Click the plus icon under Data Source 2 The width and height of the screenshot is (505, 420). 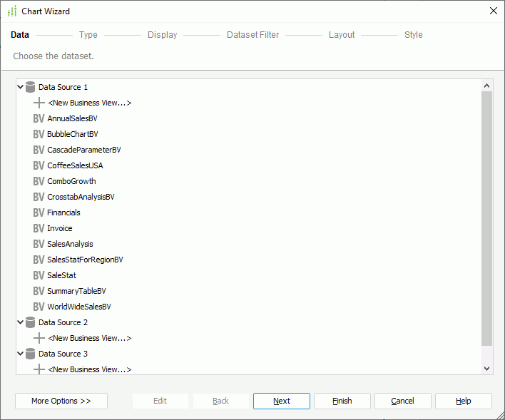point(39,338)
